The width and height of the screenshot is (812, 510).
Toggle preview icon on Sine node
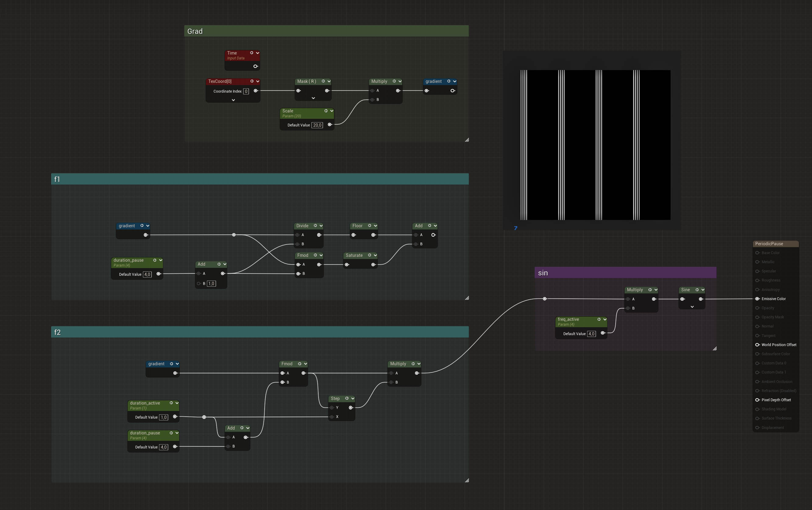(x=697, y=290)
